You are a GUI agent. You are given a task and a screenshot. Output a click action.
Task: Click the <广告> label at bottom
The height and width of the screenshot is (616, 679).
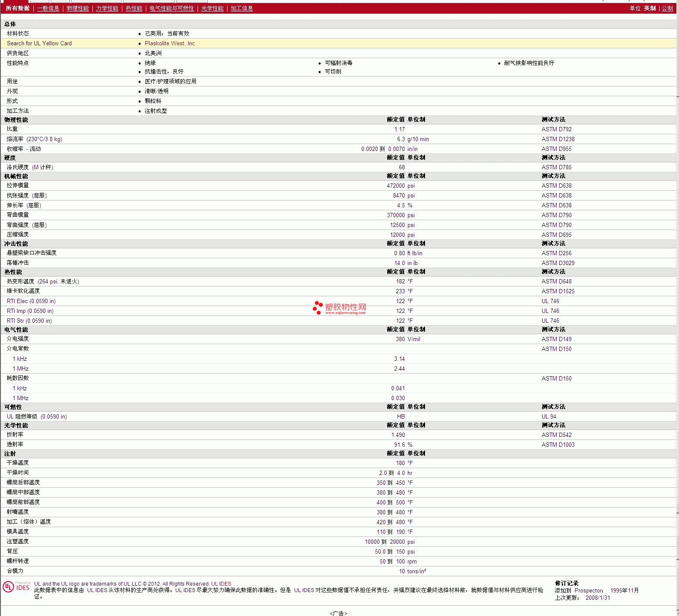coord(339,613)
